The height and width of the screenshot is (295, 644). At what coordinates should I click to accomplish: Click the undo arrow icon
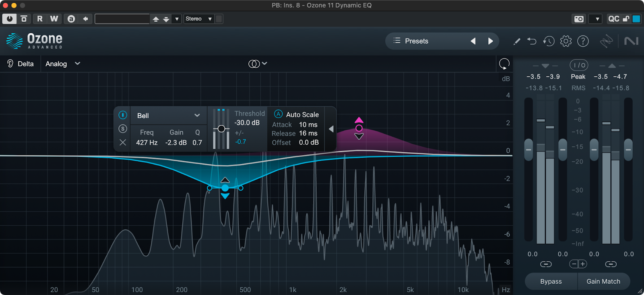pyautogui.click(x=532, y=41)
